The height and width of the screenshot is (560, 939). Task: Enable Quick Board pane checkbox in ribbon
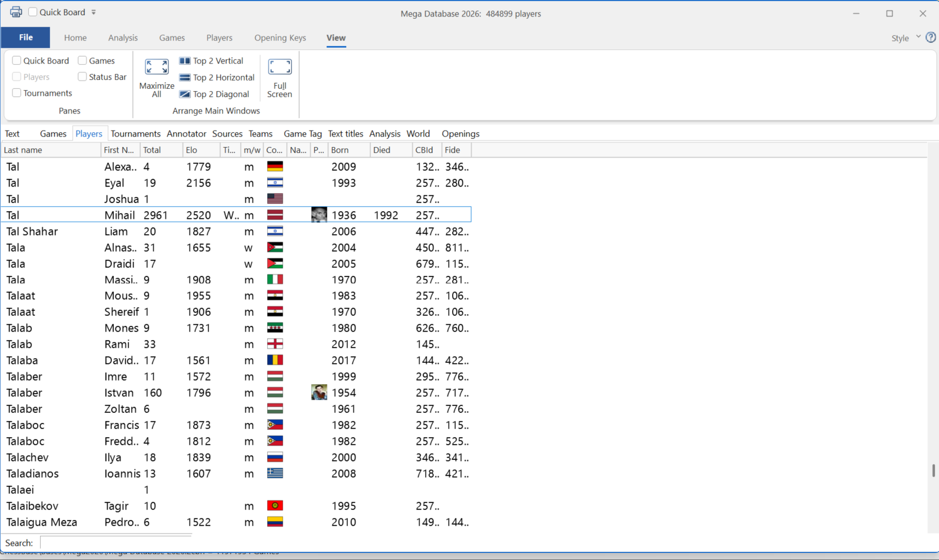click(16, 61)
